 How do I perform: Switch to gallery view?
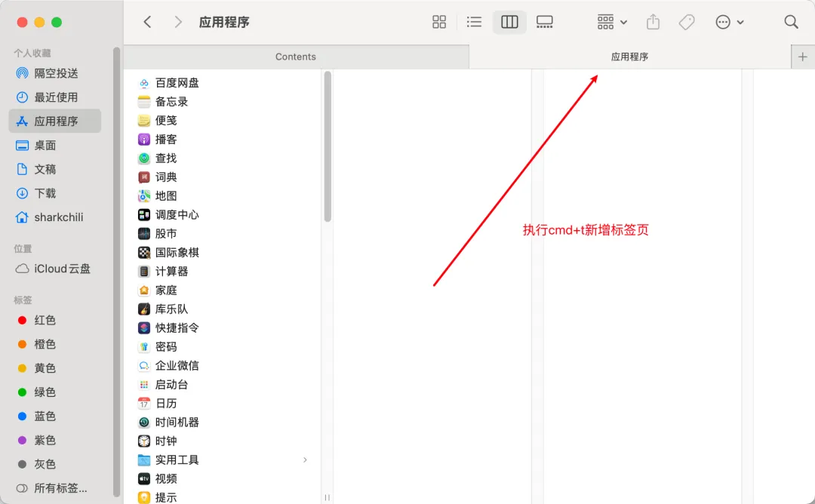(545, 22)
